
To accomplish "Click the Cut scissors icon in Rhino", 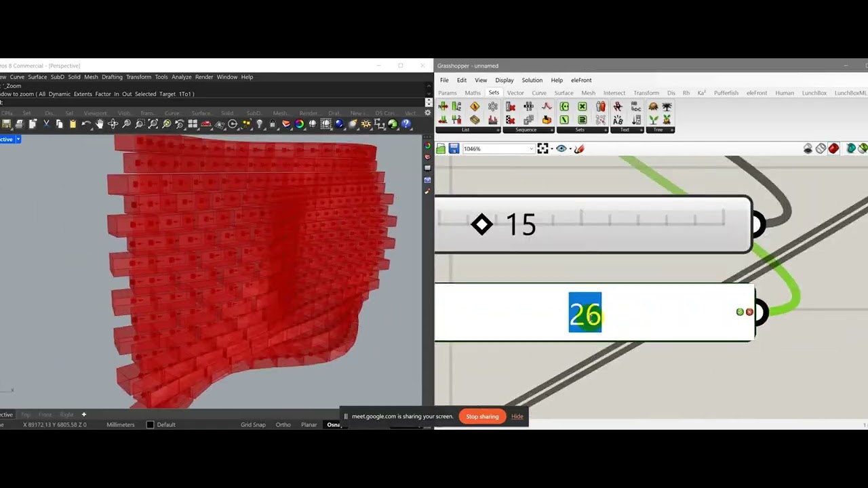I will tap(46, 124).
